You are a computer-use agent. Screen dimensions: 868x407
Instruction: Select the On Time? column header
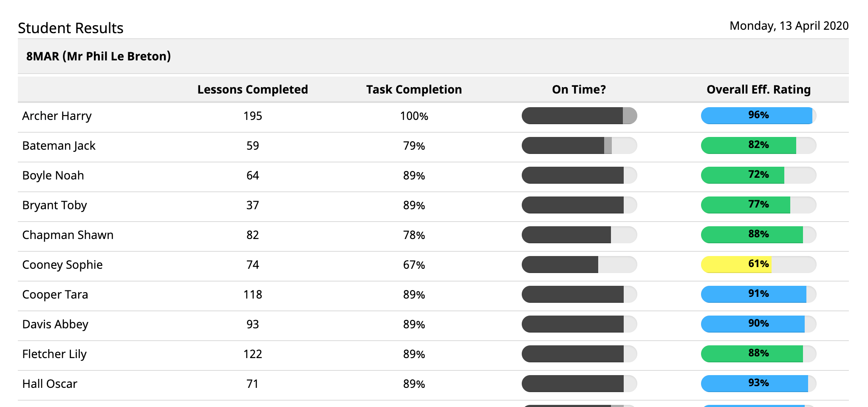pos(579,90)
